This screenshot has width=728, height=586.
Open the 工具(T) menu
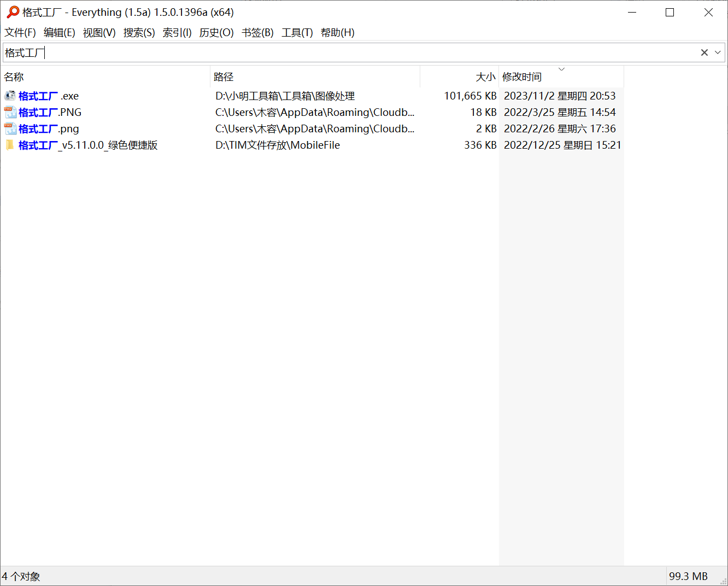pyautogui.click(x=297, y=33)
